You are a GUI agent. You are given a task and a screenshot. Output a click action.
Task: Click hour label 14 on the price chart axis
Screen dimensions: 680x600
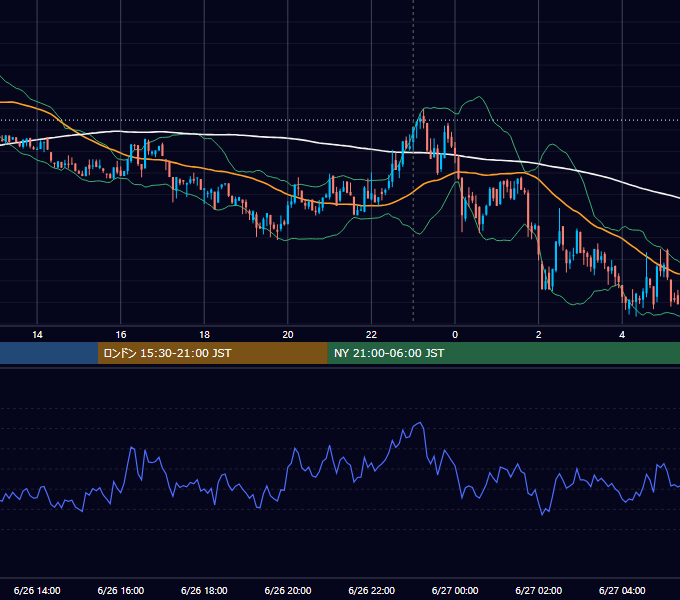(x=37, y=334)
